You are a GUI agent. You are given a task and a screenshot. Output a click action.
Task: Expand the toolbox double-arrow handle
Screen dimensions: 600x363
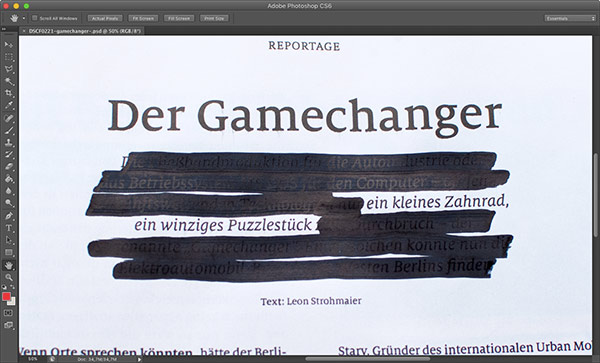coord(4,30)
